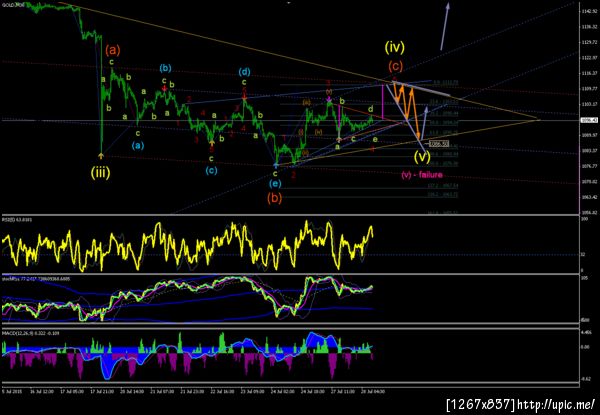The image size is (600, 415).
Task: Click the 20 Jul 14:00 time label
Action: [x=134, y=392]
